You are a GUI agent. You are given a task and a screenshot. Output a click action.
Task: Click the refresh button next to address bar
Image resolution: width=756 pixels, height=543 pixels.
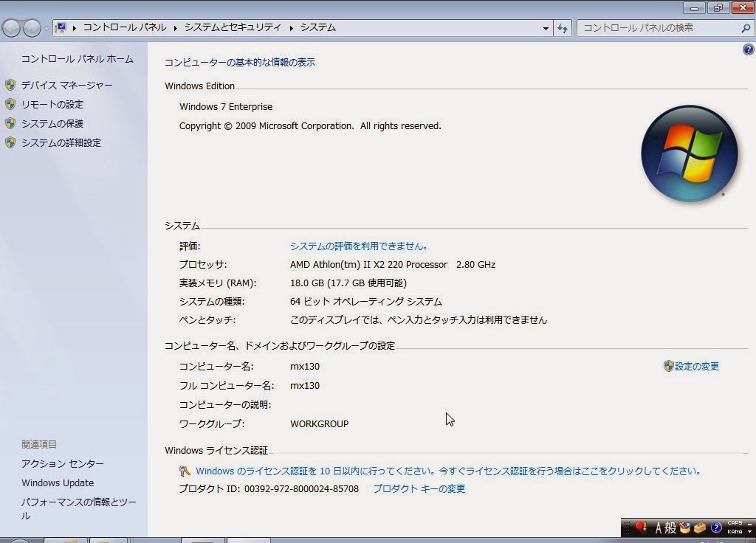(x=562, y=28)
